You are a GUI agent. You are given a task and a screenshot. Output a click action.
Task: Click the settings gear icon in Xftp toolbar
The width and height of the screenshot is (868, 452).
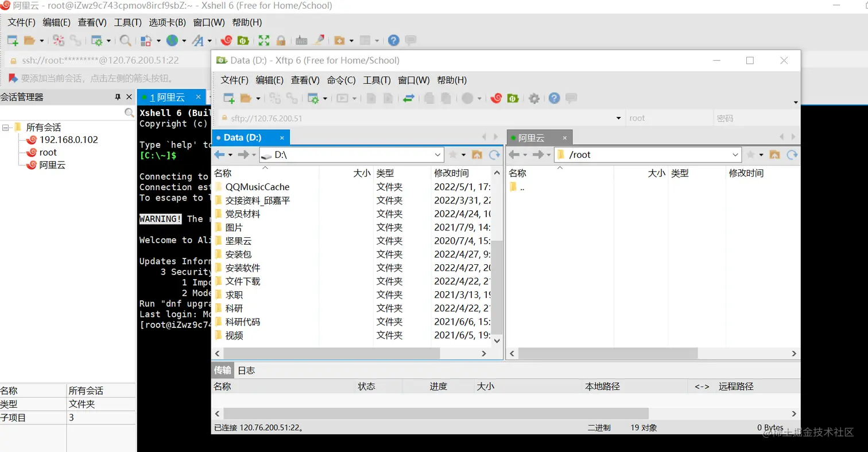pos(534,98)
